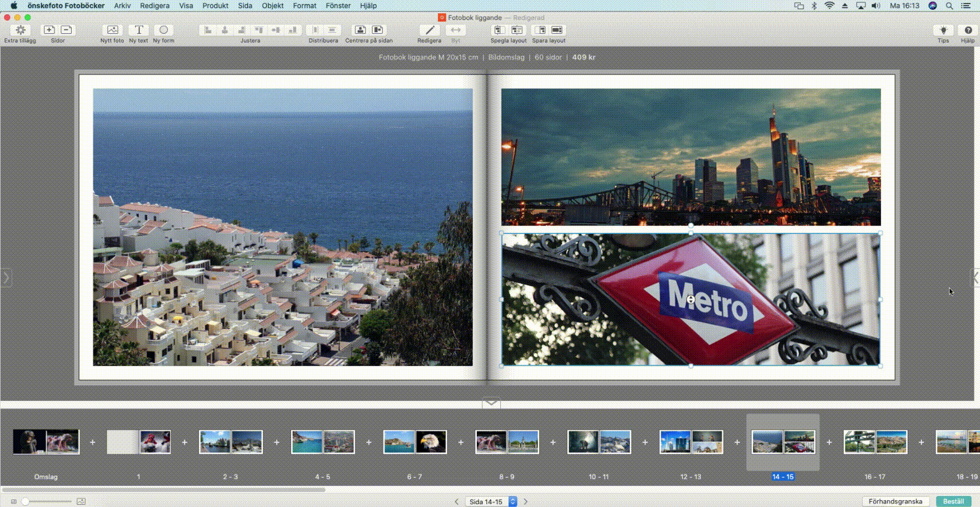Open the Arkiv menu
980x507 pixels.
[x=122, y=6]
